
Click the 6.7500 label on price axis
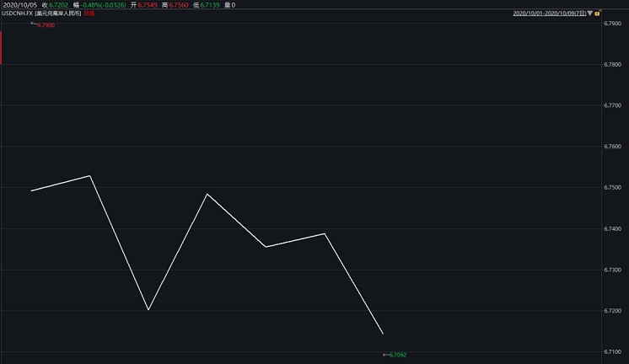pos(613,188)
